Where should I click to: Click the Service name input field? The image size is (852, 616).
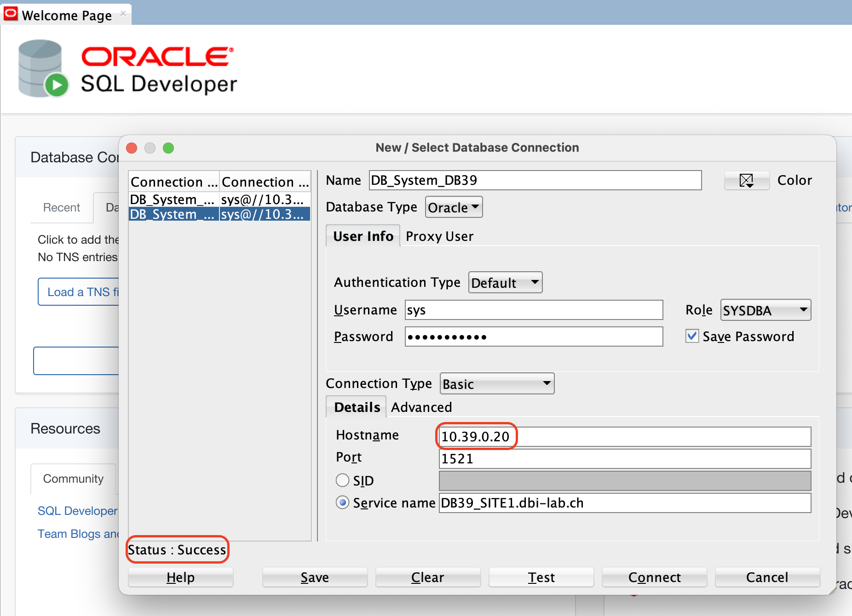[x=625, y=503]
